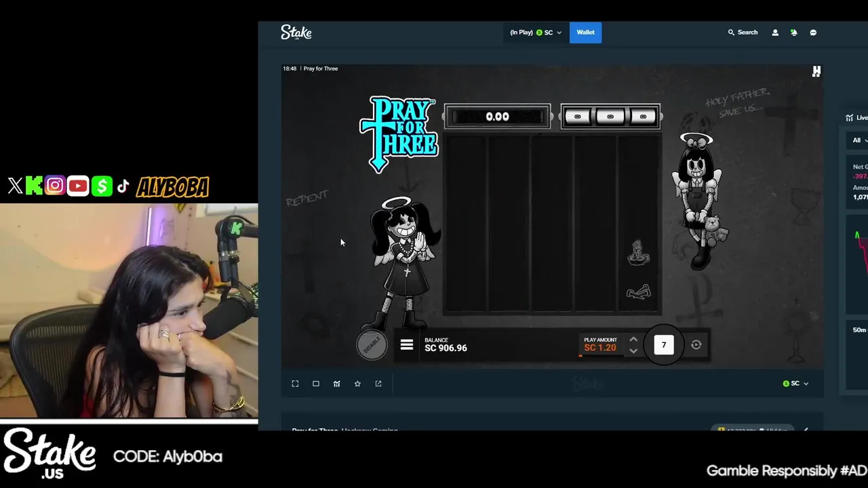Click the Search button in the header
Viewport: 868px width, 488px height.
point(743,33)
